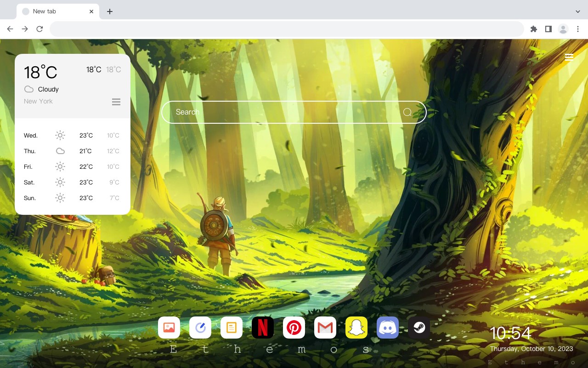The image size is (588, 368).
Task: Select the Fri. forecast row label
Action: click(28, 167)
